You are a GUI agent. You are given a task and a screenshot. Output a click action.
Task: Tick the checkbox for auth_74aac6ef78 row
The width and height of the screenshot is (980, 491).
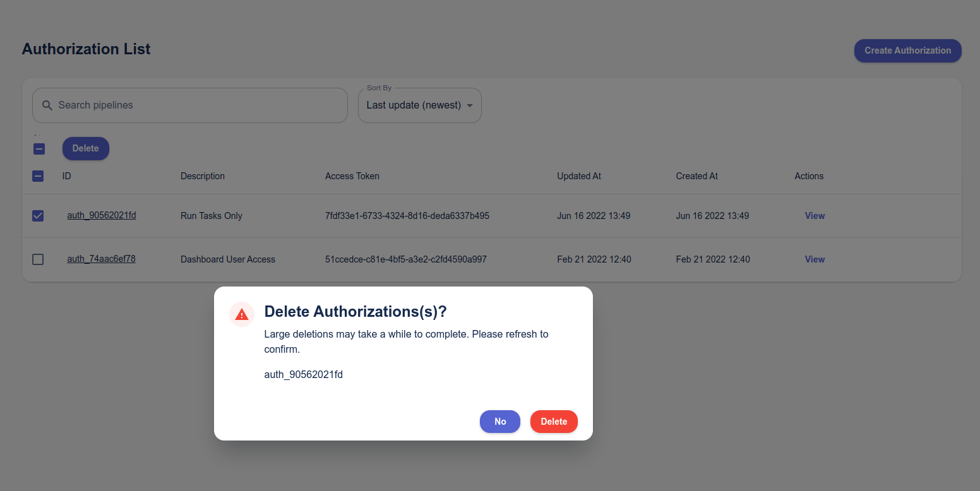(x=38, y=259)
